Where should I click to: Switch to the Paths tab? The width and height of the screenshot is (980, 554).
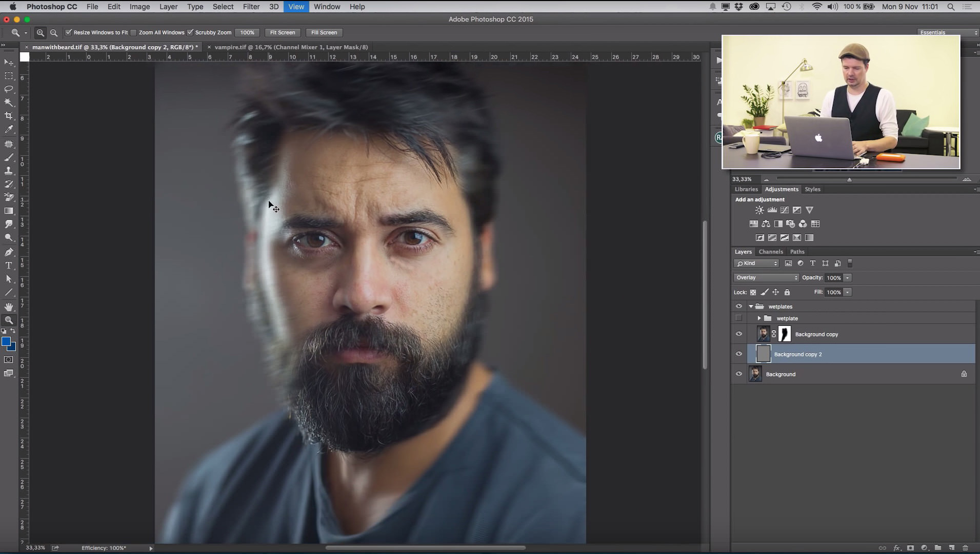797,252
